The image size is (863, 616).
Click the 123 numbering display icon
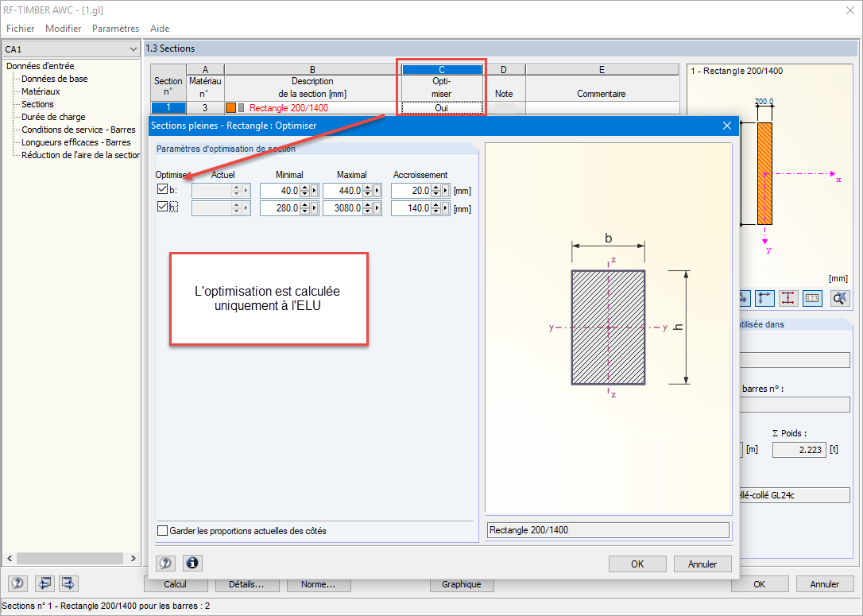click(x=812, y=297)
